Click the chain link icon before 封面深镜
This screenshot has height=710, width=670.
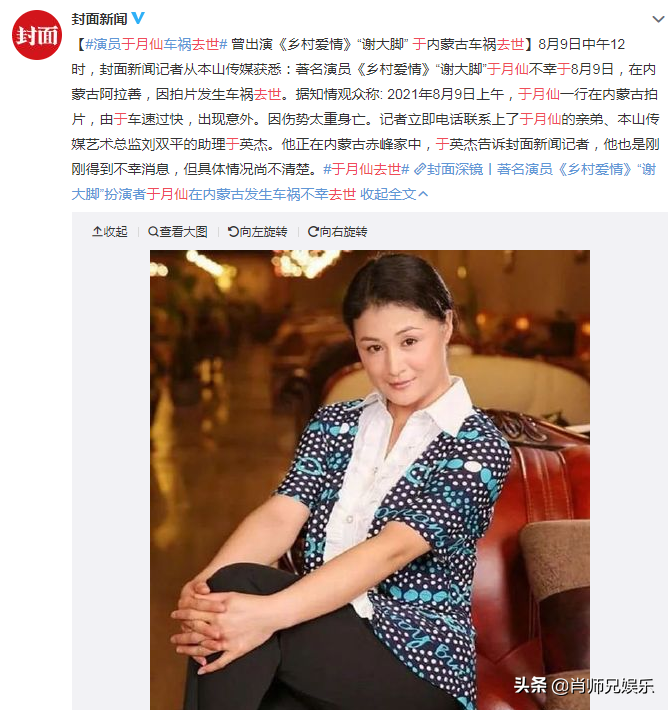click(x=420, y=169)
